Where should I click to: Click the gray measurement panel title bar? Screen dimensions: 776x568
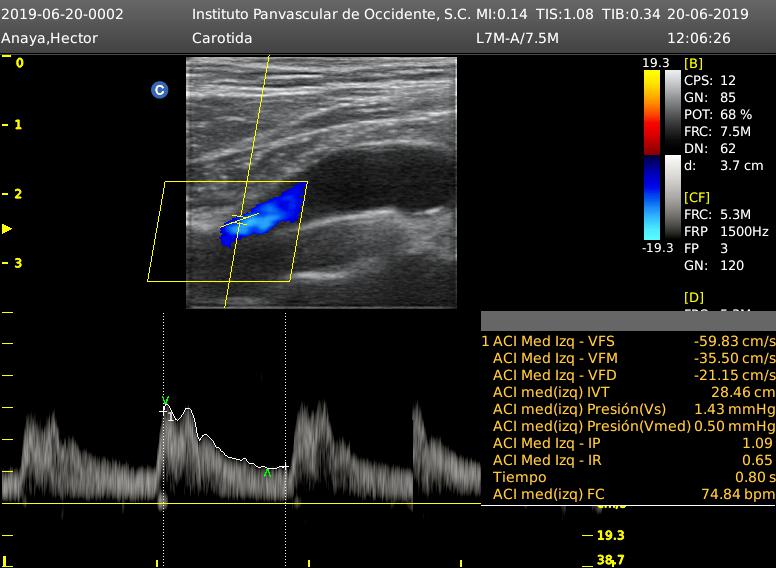629,321
